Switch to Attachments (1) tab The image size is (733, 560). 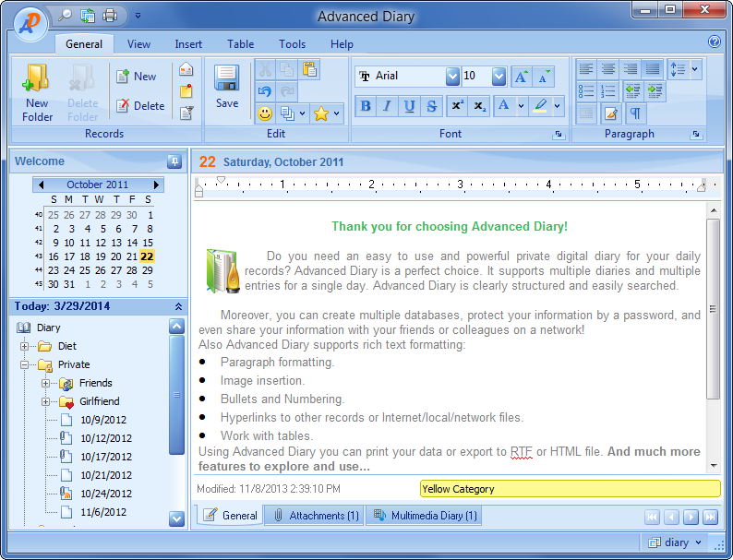(x=316, y=516)
